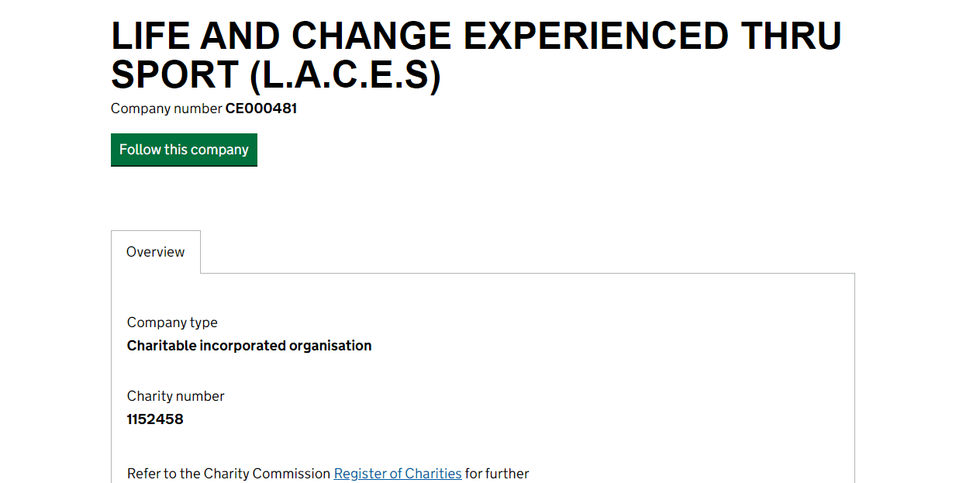Open the Overview tab
This screenshot has height=483, width=980.
point(156,252)
